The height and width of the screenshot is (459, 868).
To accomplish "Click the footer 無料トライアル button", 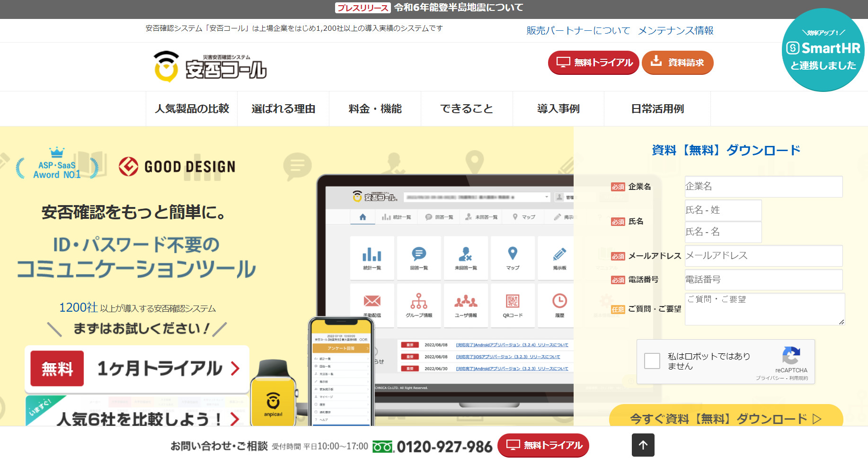I will 543,445.
